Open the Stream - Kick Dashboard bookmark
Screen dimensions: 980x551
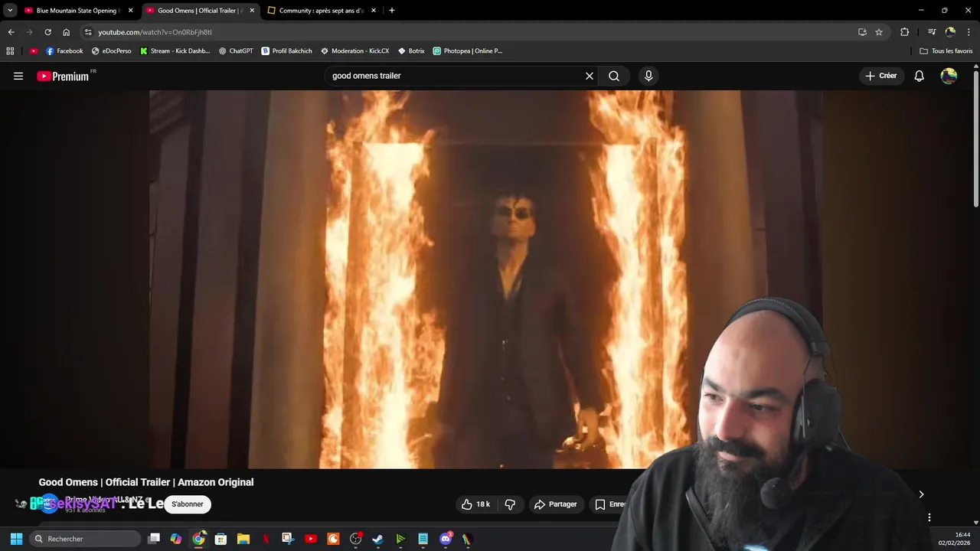click(175, 51)
